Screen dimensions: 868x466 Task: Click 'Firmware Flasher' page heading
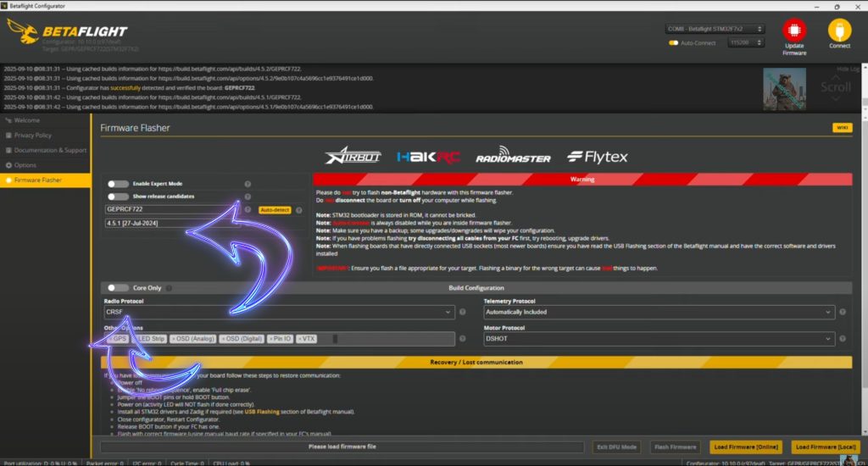[135, 128]
